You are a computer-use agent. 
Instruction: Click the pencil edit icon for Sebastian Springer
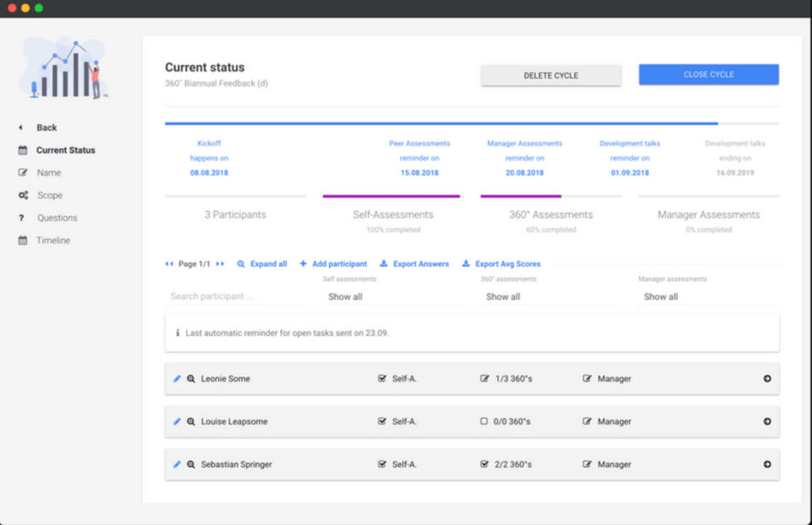click(177, 464)
